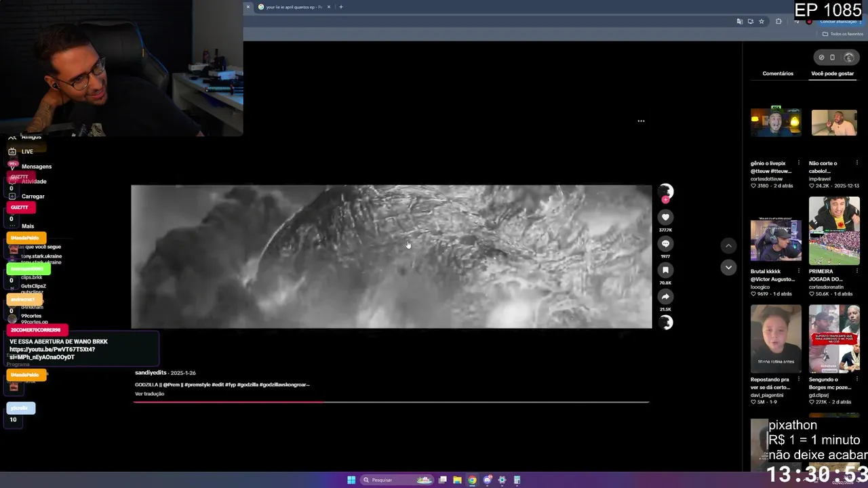Click the Ver tradução link
Image resolution: width=868 pixels, height=488 pixels.
click(x=149, y=394)
